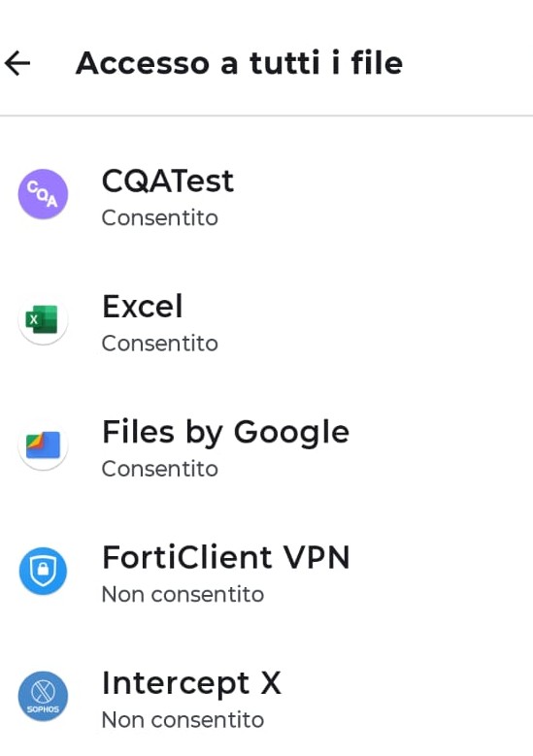The height and width of the screenshot is (756, 533).
Task: Tap the purple CQATest app icon
Action: (x=43, y=194)
